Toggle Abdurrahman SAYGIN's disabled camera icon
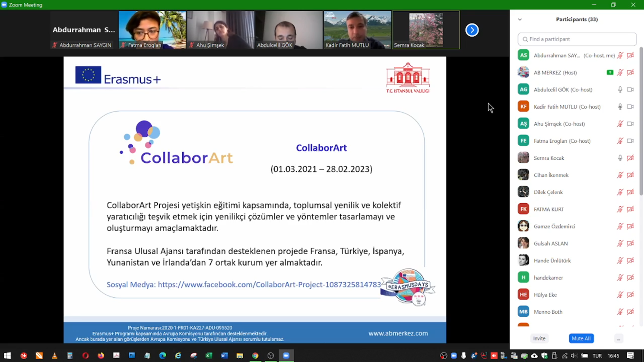The image size is (644, 362). tap(630, 55)
